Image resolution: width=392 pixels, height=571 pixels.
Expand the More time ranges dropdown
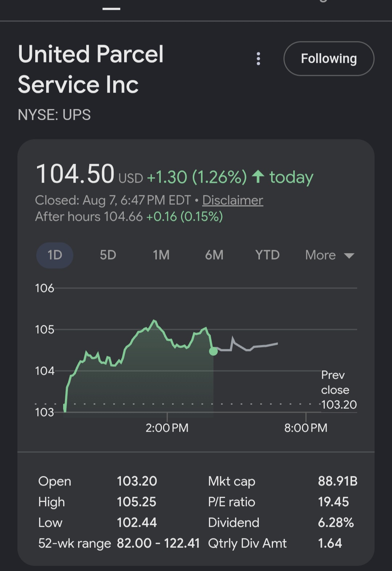tap(330, 255)
